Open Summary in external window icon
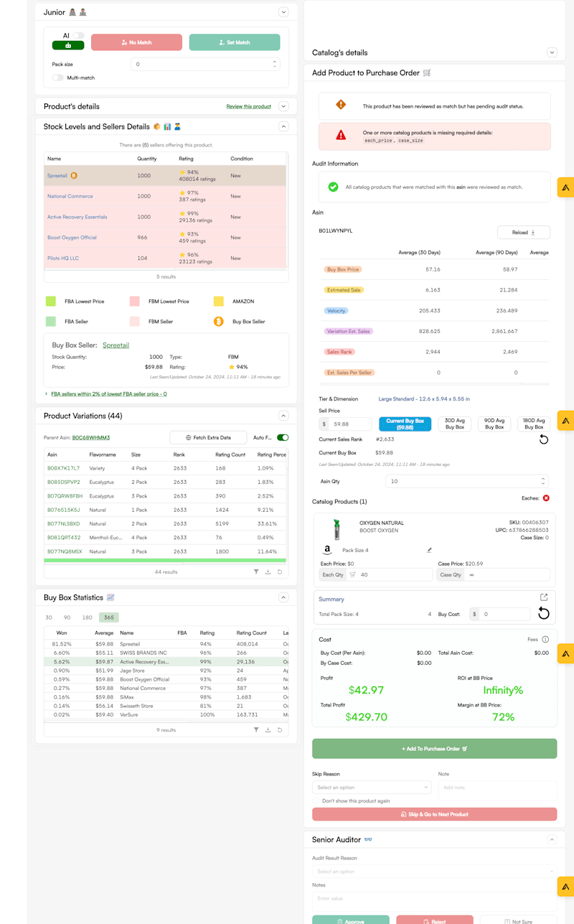Viewport: 574px width, 924px height. click(x=544, y=597)
